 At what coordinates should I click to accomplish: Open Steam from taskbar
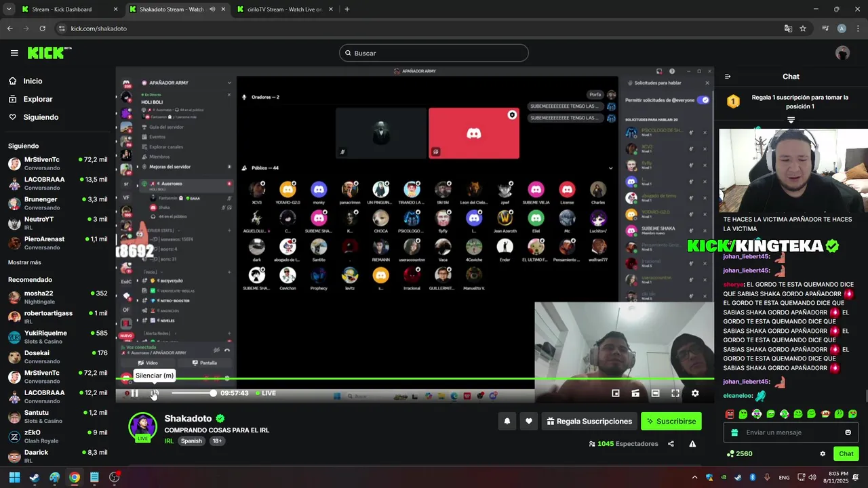(x=35, y=477)
